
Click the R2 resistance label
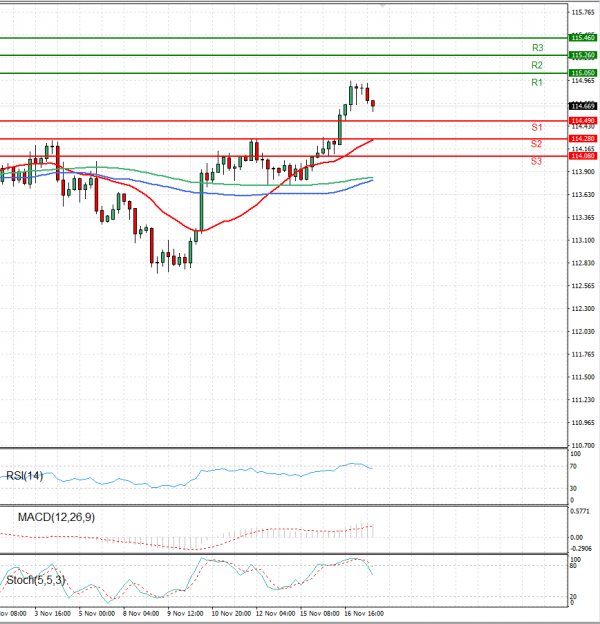(x=537, y=65)
